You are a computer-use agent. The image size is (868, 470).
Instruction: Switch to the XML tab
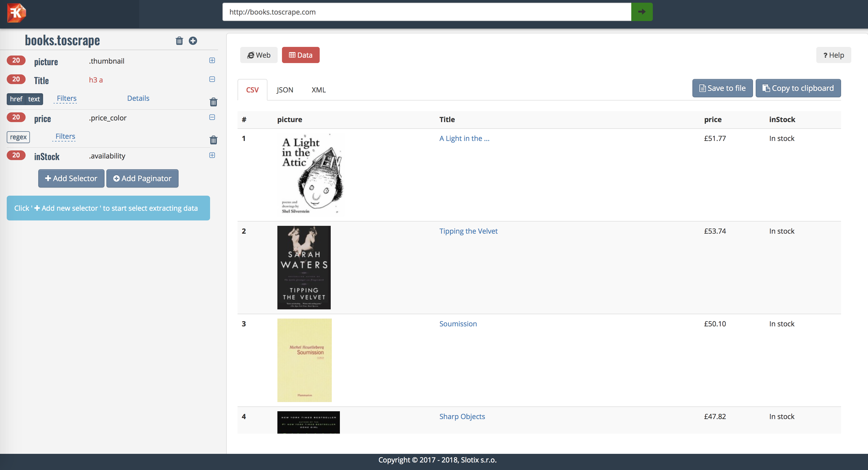(318, 90)
